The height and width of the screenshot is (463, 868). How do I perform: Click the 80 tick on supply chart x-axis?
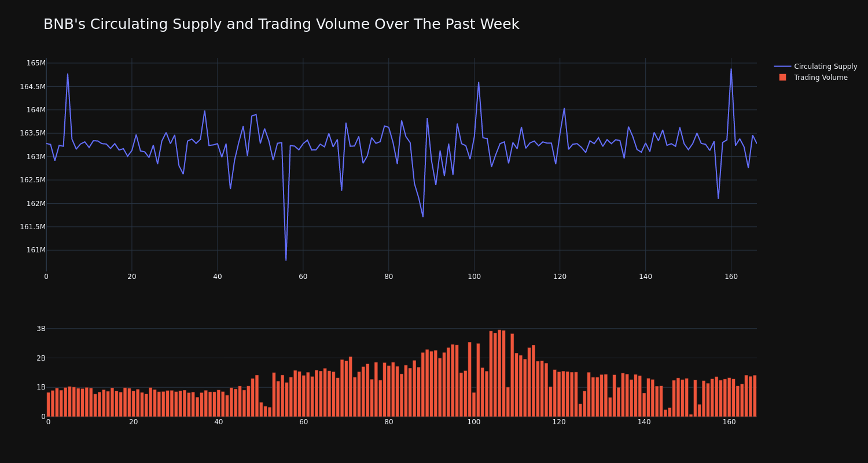coord(388,277)
